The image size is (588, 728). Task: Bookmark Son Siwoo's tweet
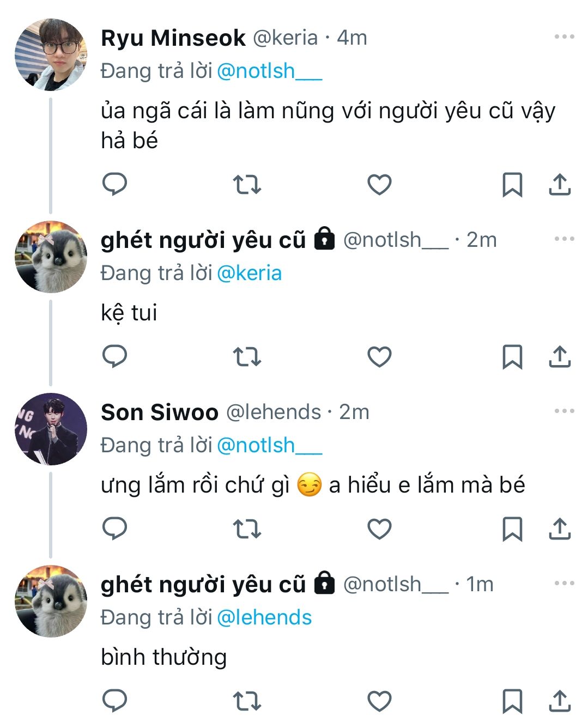pos(512,529)
